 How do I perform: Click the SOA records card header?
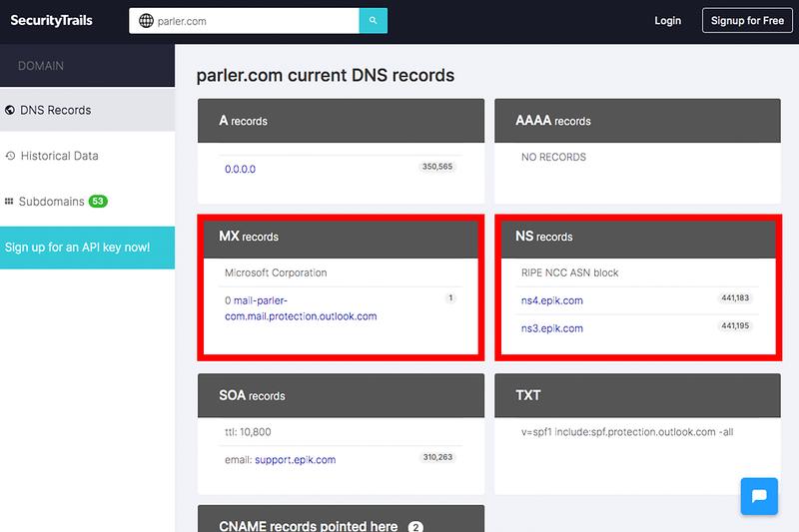pyautogui.click(x=341, y=395)
